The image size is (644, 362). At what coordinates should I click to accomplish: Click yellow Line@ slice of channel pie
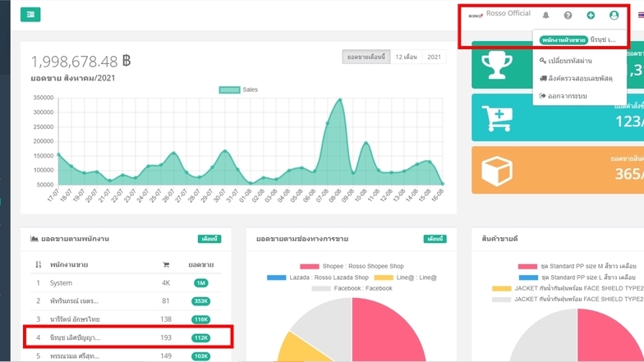coord(302,349)
